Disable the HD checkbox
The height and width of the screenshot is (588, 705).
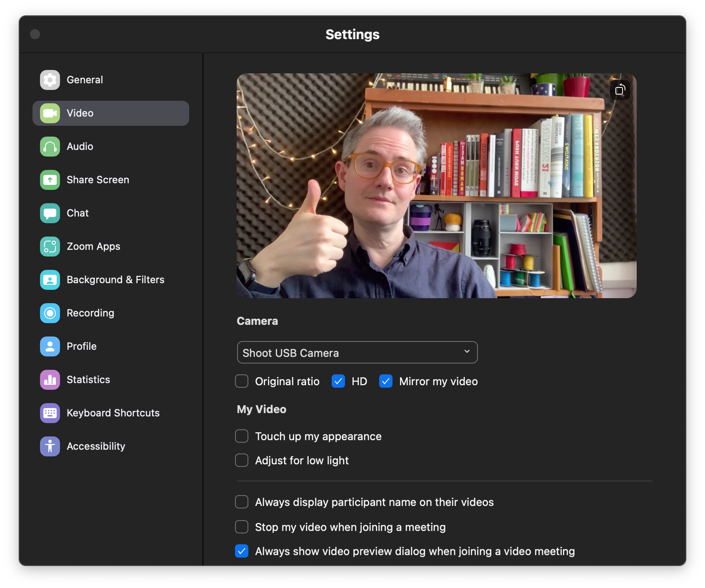338,381
